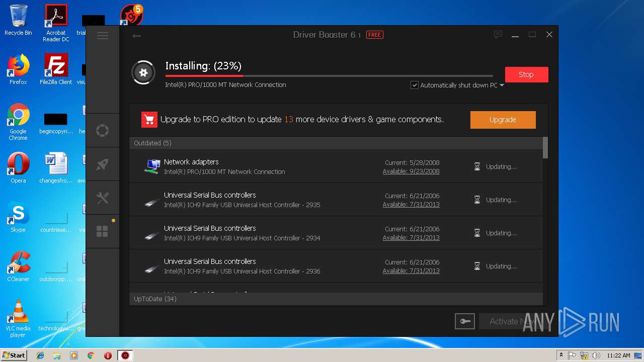
Task: Click the FREE edition badge
Action: pos(374,35)
